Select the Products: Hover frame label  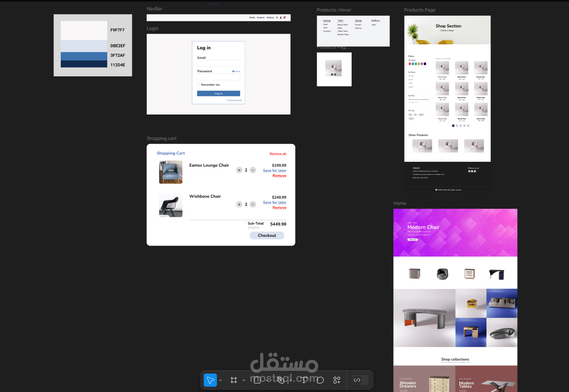pyautogui.click(x=334, y=10)
